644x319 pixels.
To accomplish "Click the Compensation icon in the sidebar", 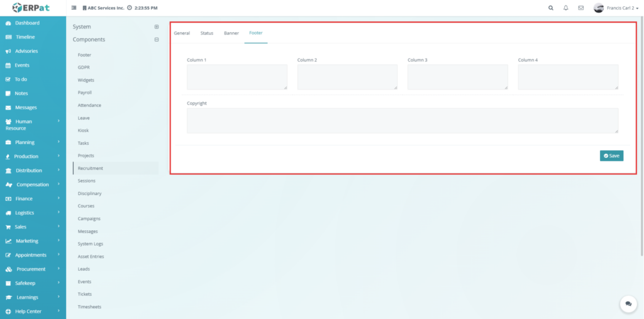I will point(9,185).
